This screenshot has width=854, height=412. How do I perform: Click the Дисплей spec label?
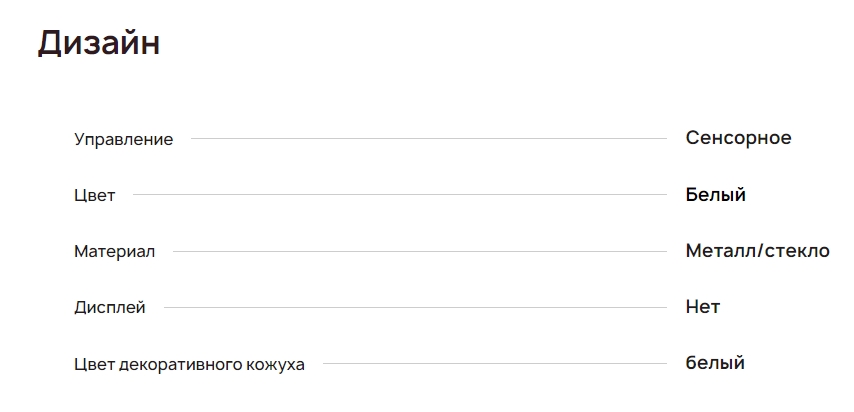(109, 307)
